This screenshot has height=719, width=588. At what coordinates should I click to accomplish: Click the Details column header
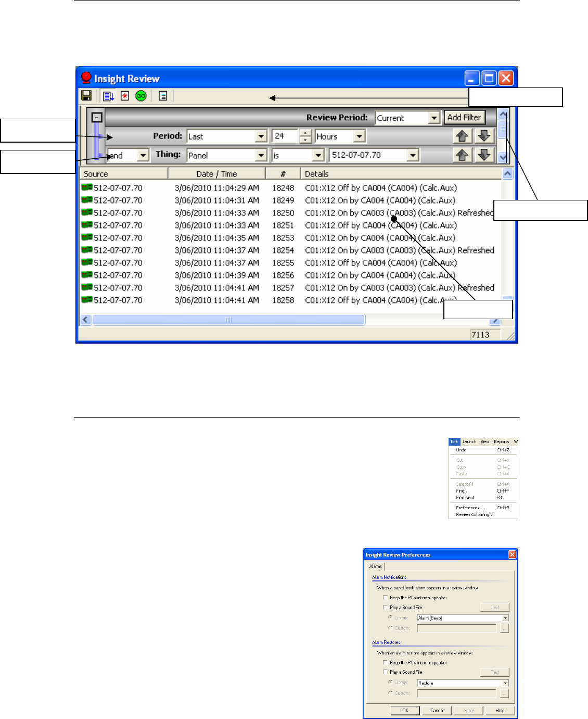click(401, 174)
